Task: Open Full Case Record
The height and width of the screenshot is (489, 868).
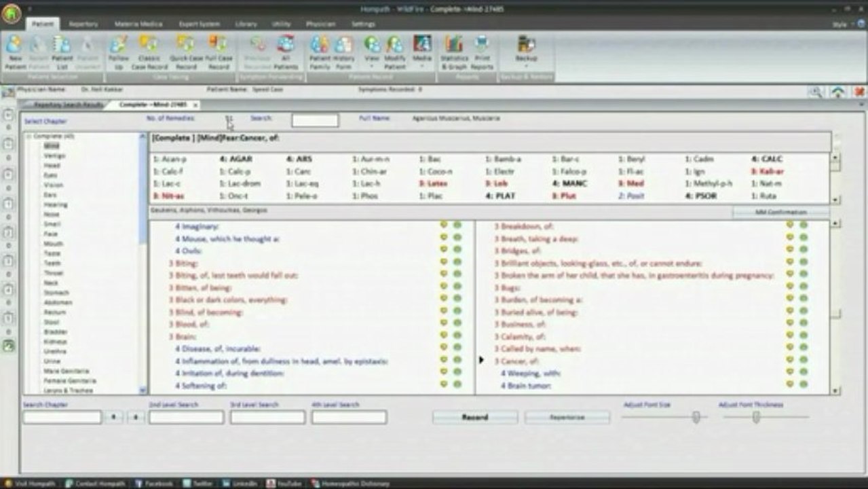Action: click(x=219, y=52)
